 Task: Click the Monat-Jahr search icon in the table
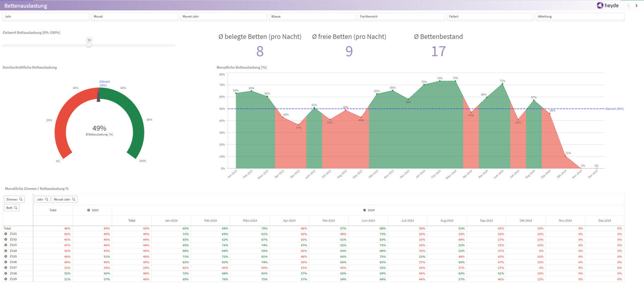point(74,199)
